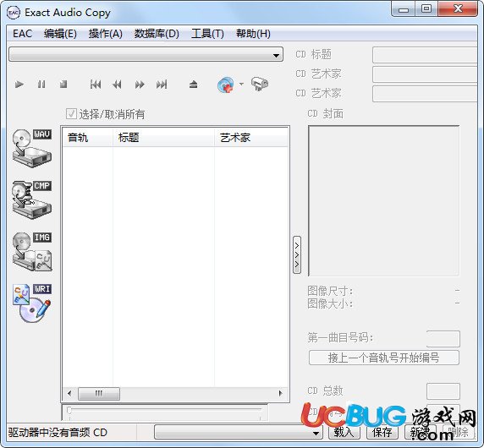Click the track list horizontal scrollbar thumb
Image resolution: width=484 pixels, height=448 pixels.
99,393
